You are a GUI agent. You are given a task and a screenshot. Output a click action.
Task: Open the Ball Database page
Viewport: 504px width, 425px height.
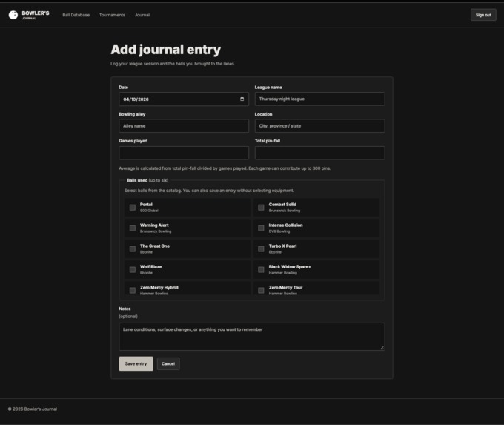pos(76,15)
